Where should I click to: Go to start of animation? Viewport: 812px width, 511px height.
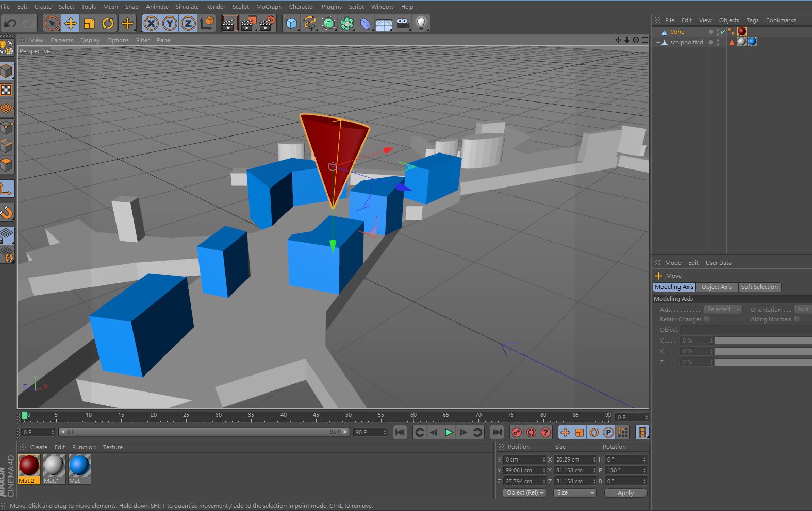pyautogui.click(x=400, y=432)
